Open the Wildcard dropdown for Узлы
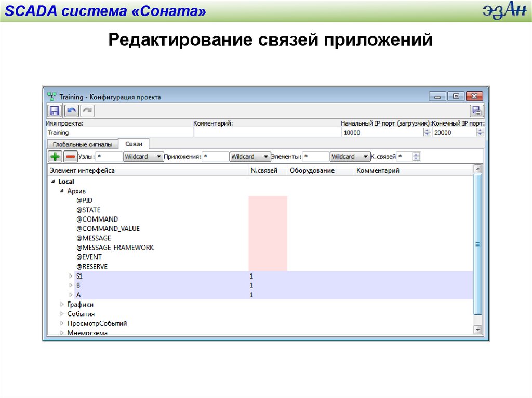Image resolution: width=532 pixels, height=398 pixels. point(143,156)
